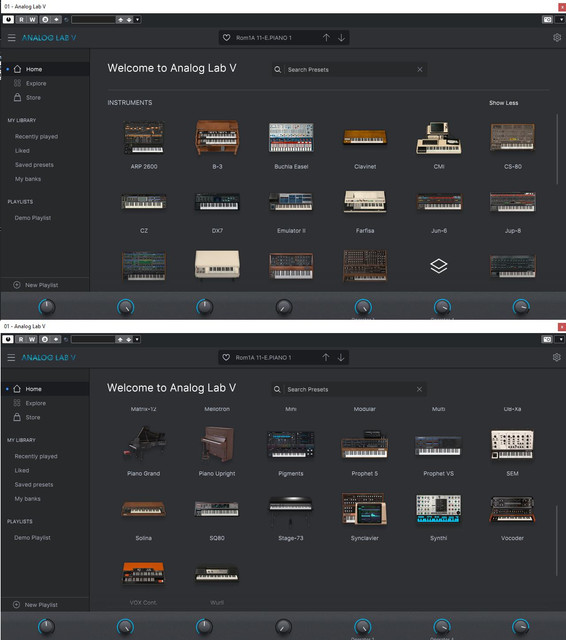This screenshot has height=640, width=566.
Task: Go to Explore in upper window sidebar
Action: click(x=36, y=83)
